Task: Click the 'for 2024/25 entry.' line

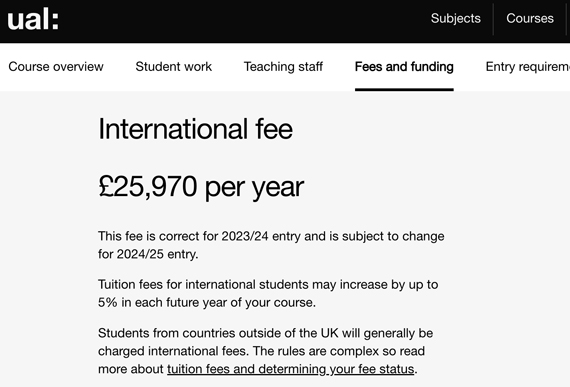Action: [148, 254]
